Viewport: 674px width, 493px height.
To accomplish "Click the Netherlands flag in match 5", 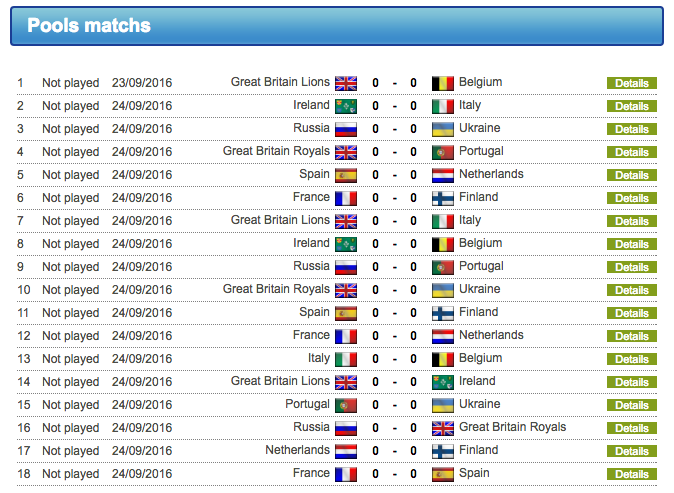I will click(x=442, y=175).
